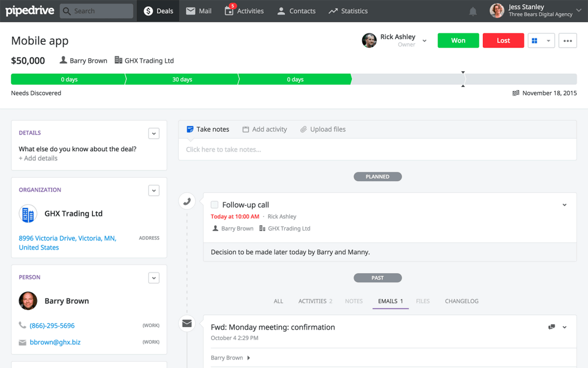Open the Rick Ashley owner dropdown
This screenshot has width=588, height=368.
pos(424,40)
